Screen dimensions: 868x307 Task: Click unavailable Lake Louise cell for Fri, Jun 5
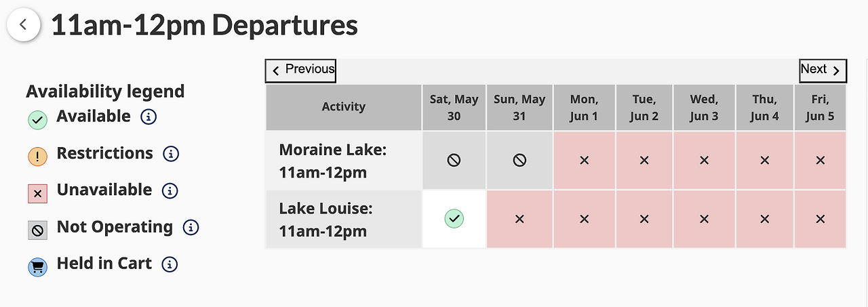[821, 219]
